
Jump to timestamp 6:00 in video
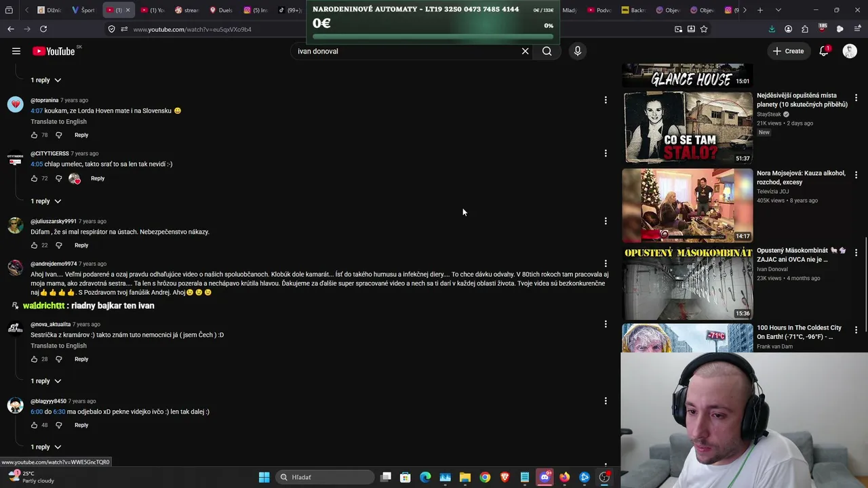click(37, 411)
